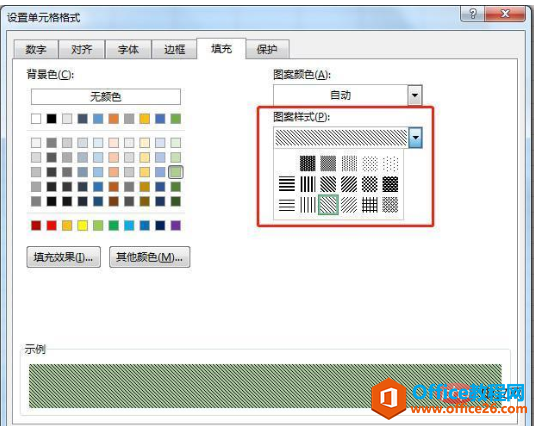Click the 图案样式 preview pattern field
Screen dimensions: 534x426
(x=341, y=138)
